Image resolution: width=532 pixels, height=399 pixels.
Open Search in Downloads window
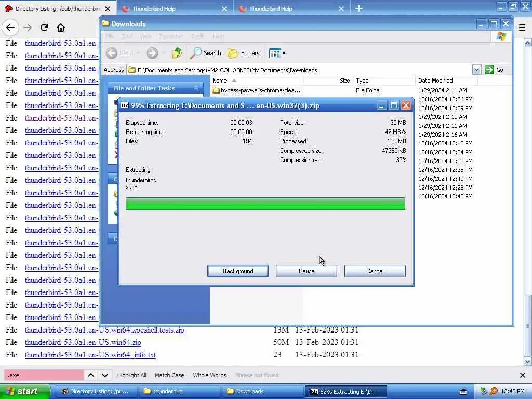206,53
